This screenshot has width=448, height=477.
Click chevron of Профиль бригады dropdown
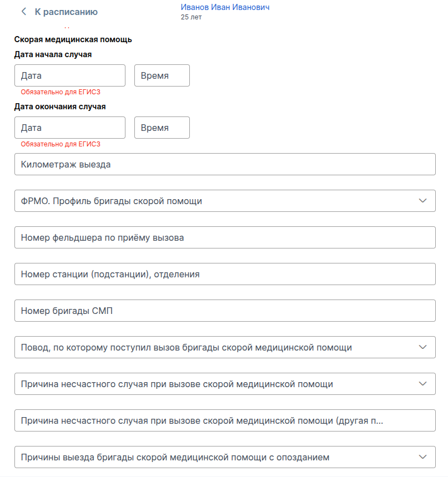click(423, 201)
